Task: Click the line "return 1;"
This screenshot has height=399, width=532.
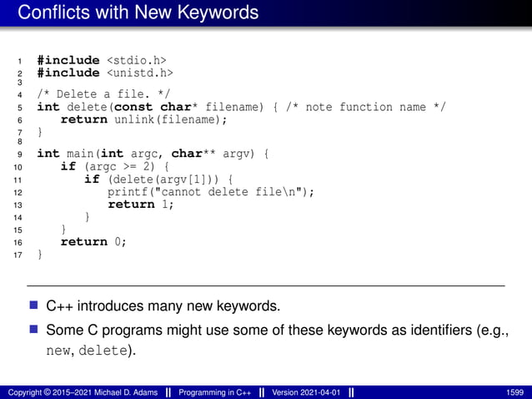Action: point(141,205)
